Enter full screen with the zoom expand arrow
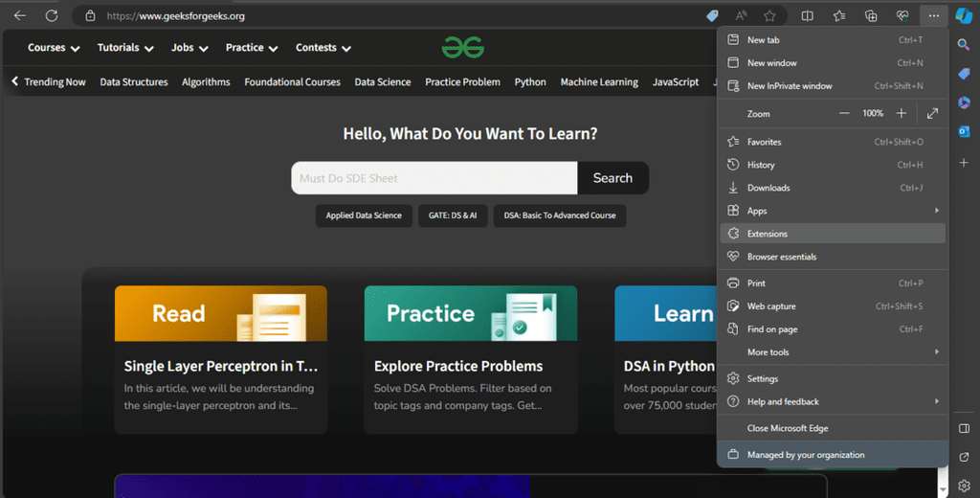Viewport: 980px width, 498px height. [932, 113]
